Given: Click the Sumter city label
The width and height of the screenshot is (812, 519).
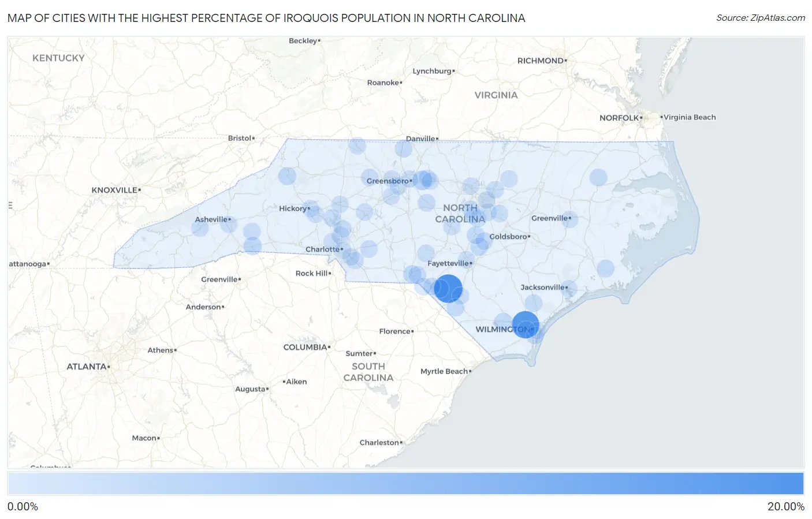Looking at the screenshot, I should pyautogui.click(x=359, y=353).
